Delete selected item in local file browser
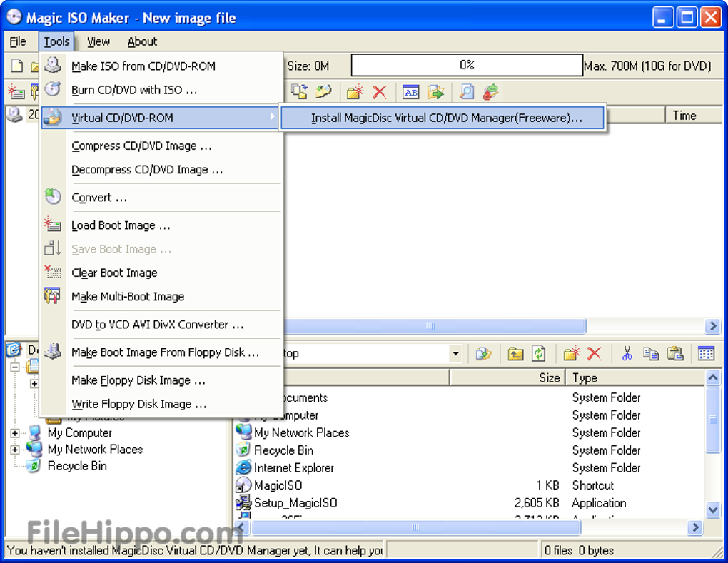The height and width of the screenshot is (563, 728). click(x=595, y=354)
